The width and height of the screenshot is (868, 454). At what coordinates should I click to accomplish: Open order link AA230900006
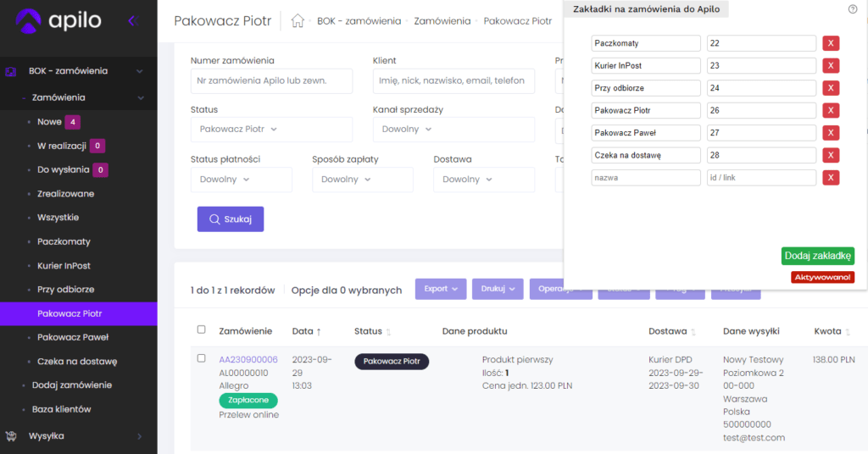pos(248,360)
